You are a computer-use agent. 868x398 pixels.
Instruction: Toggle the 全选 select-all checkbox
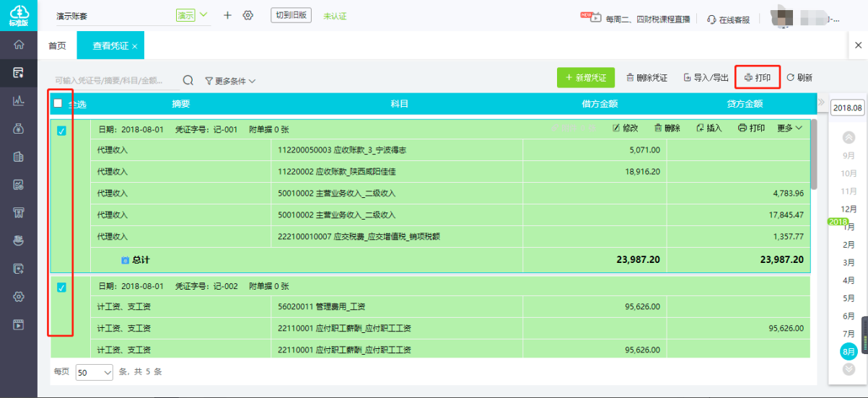[x=58, y=103]
